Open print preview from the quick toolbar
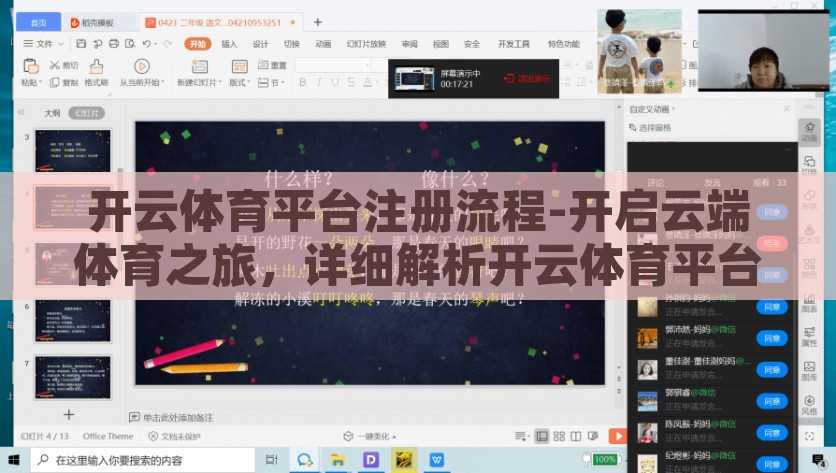Image resolution: width=836 pixels, height=473 pixels. (x=130, y=44)
